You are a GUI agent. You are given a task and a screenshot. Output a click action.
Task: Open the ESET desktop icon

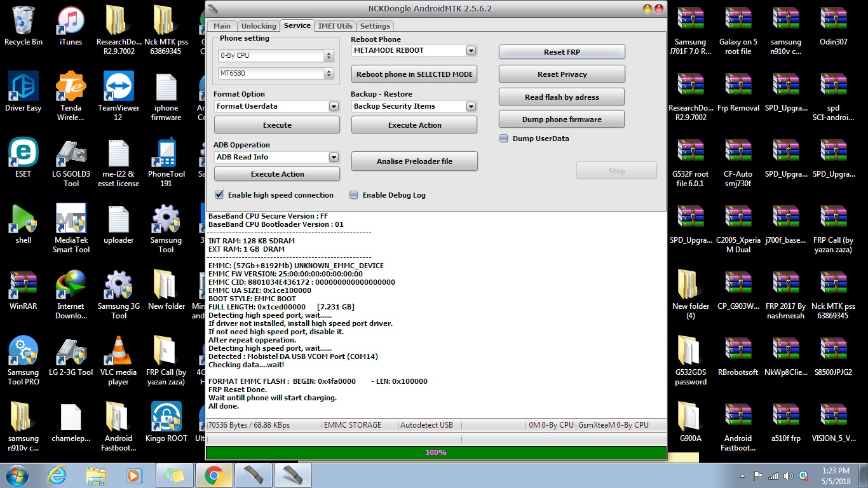tap(24, 159)
